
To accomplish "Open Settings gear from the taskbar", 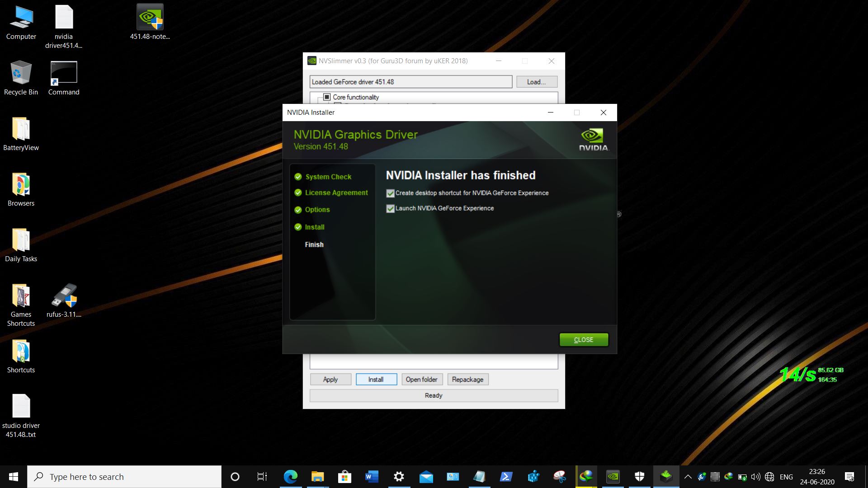I will pyautogui.click(x=399, y=477).
